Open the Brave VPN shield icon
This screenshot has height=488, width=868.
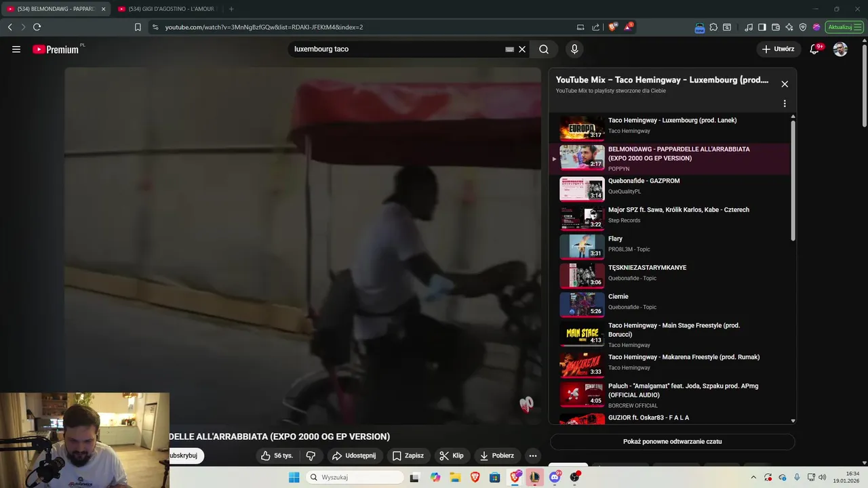coord(803,27)
